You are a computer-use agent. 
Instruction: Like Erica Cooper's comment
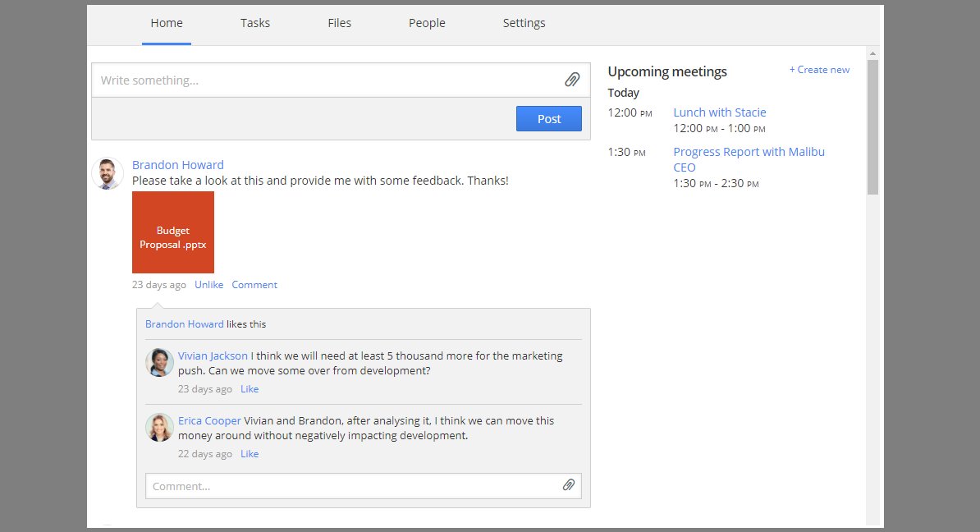pyautogui.click(x=250, y=454)
